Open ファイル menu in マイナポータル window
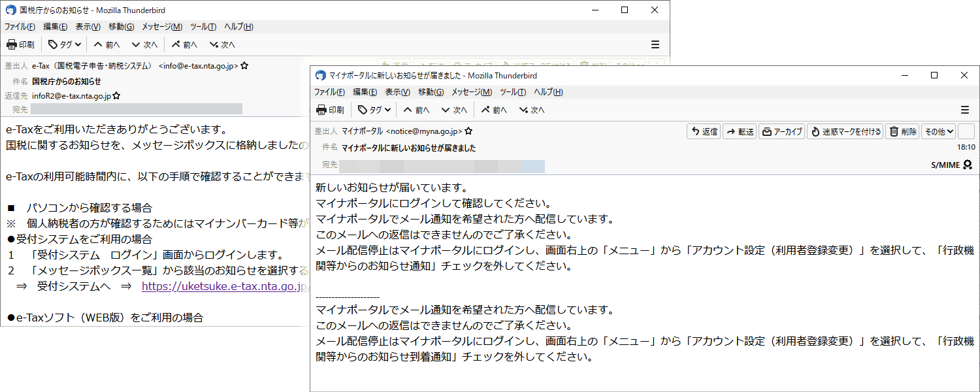 (329, 92)
